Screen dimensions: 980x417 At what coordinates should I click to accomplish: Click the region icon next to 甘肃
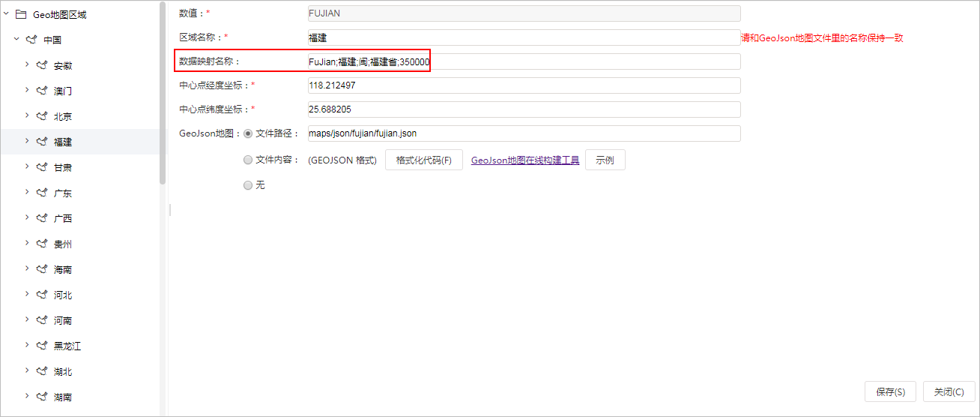[42, 167]
